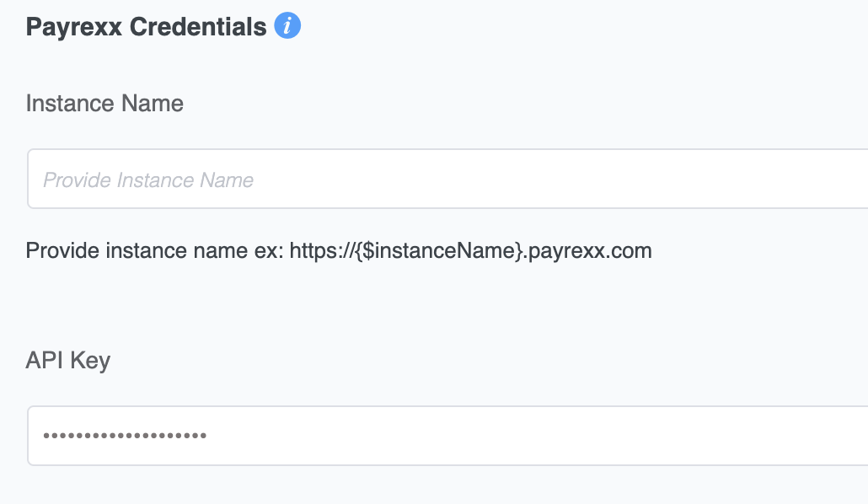Click the https:// prefix in the example
The width and height of the screenshot is (868, 504).
tap(322, 251)
